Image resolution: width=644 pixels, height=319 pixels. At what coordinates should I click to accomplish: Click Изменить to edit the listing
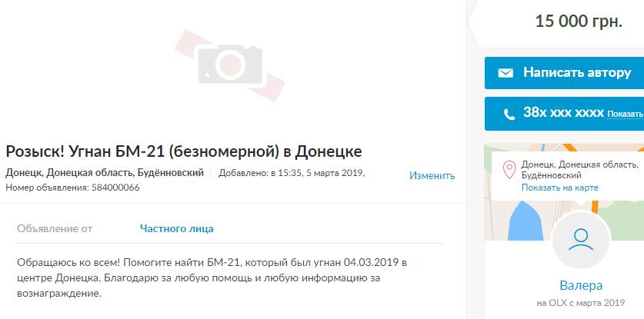[x=432, y=176]
